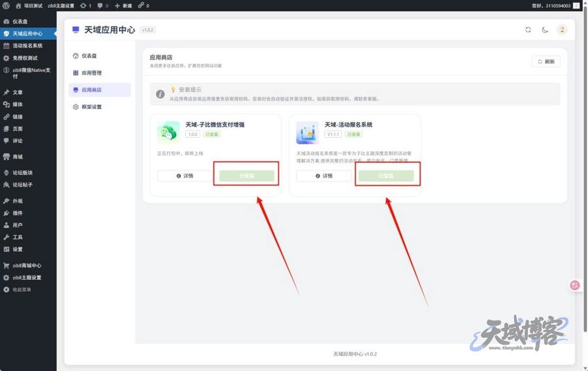Screen dimensions: 588x371
Task: Click the refresh icon in app header
Action: [x=528, y=29]
